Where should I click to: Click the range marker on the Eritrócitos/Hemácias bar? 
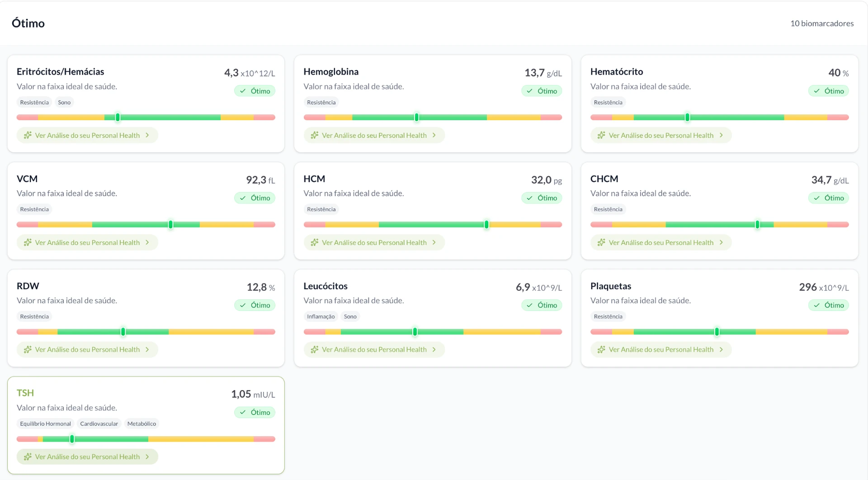[x=118, y=118]
